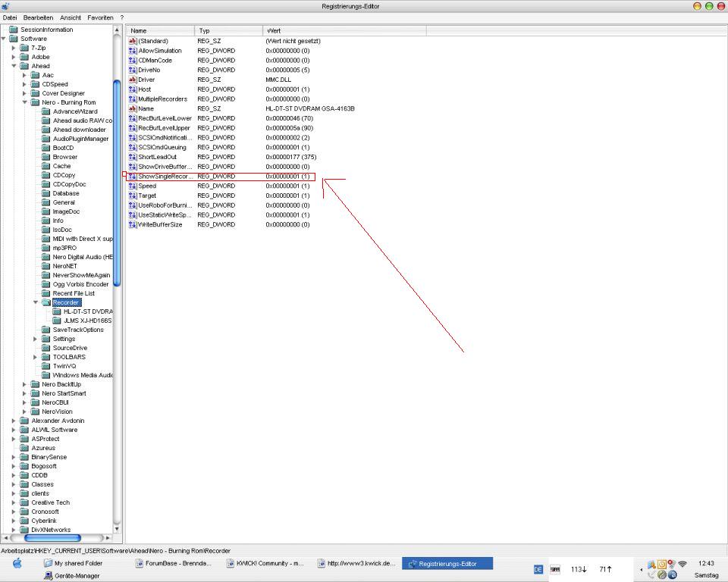Image resolution: width=728 pixels, height=582 pixels.
Task: Expand the TOOLBARS key
Action: (36, 358)
